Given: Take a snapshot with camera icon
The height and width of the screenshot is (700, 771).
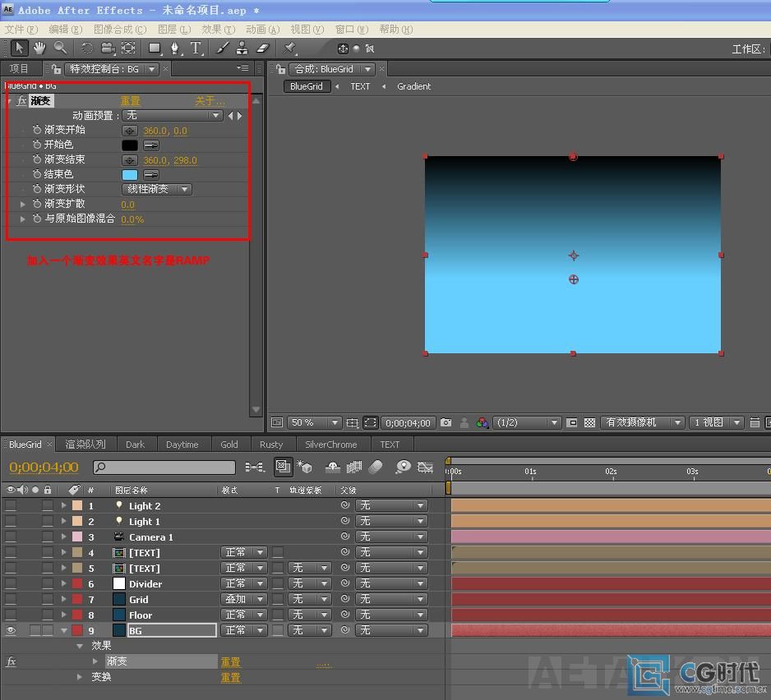Looking at the screenshot, I should tap(446, 423).
